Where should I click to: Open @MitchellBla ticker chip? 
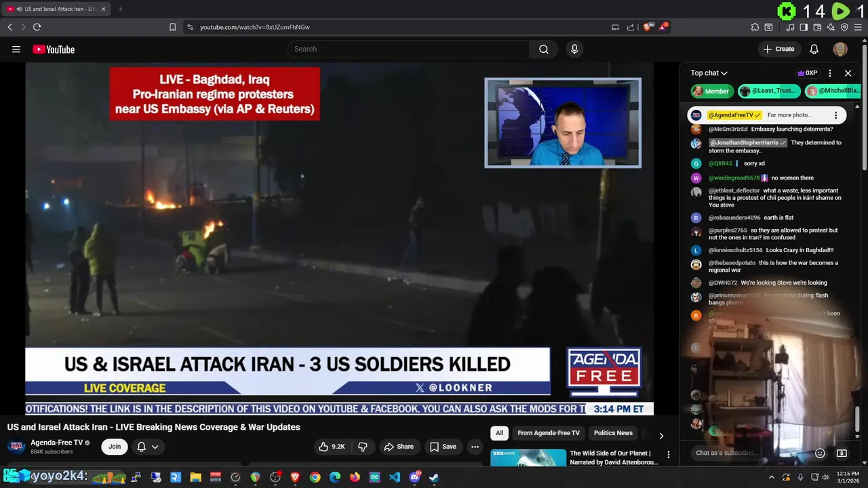(831, 91)
